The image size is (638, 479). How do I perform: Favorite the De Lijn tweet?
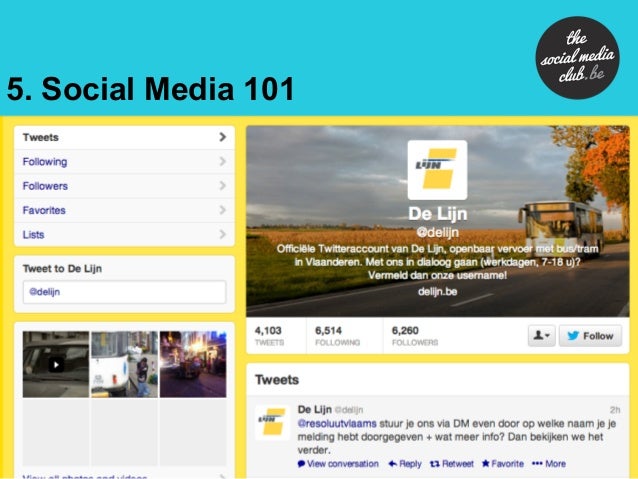[x=503, y=464]
